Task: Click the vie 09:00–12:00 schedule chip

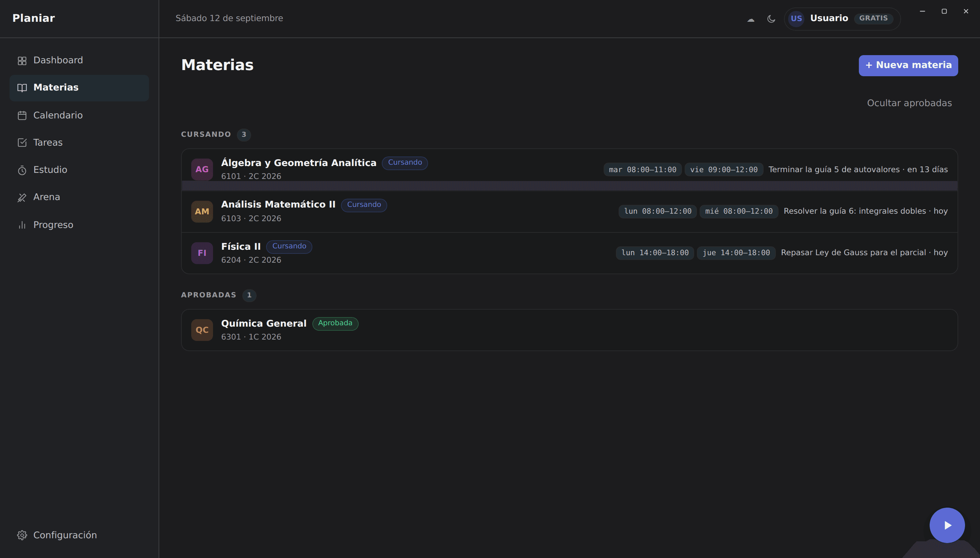Action: tap(723, 169)
